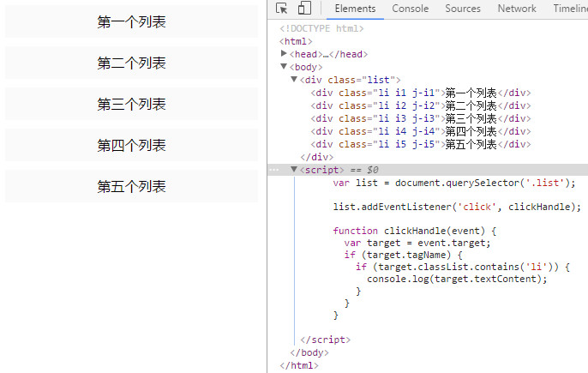
Task: Click the classList.contains('li') line
Action: [463, 267]
